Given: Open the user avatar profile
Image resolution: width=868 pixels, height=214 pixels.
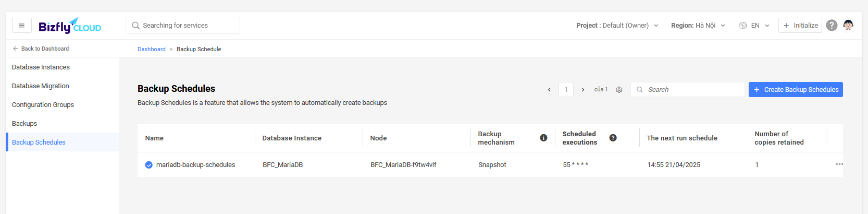Looking at the screenshot, I should (848, 25).
